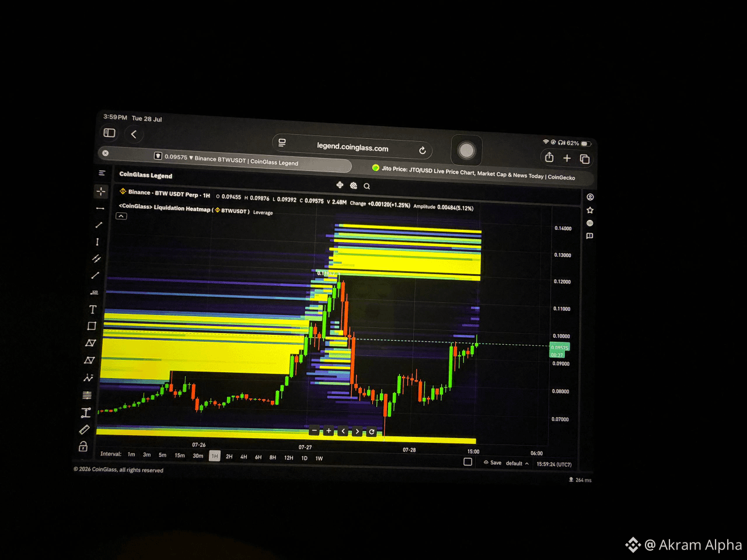
Task: Select the ray line tool
Action: [x=95, y=275]
